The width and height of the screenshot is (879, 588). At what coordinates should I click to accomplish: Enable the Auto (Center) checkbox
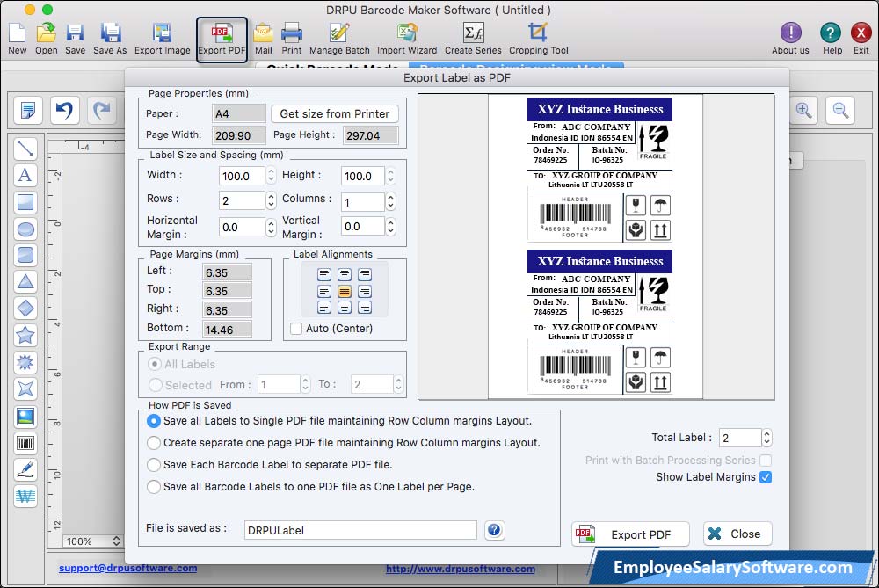(296, 329)
